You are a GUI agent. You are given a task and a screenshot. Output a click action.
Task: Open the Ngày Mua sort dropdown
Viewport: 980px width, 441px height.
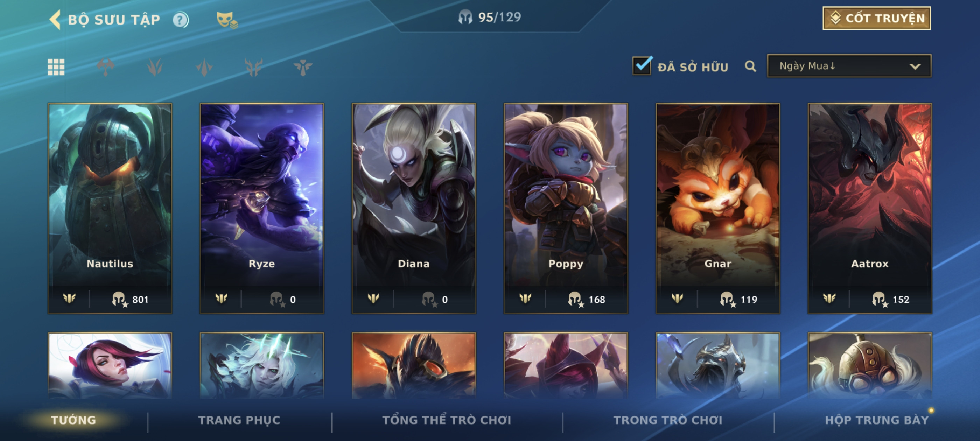(849, 66)
